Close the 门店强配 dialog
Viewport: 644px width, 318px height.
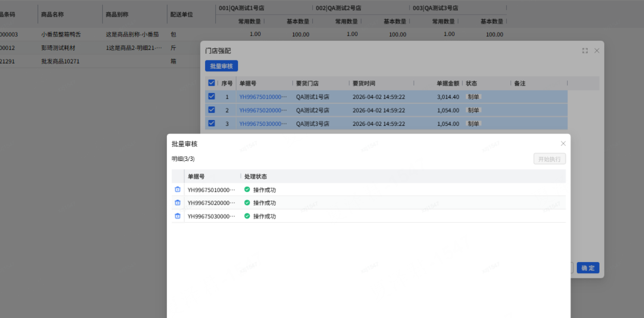tap(597, 51)
